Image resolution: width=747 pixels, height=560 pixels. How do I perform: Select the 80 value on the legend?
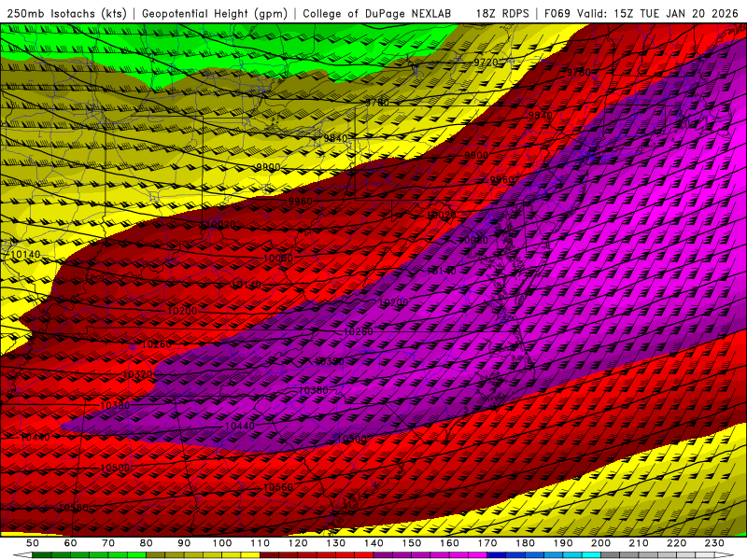tap(147, 543)
